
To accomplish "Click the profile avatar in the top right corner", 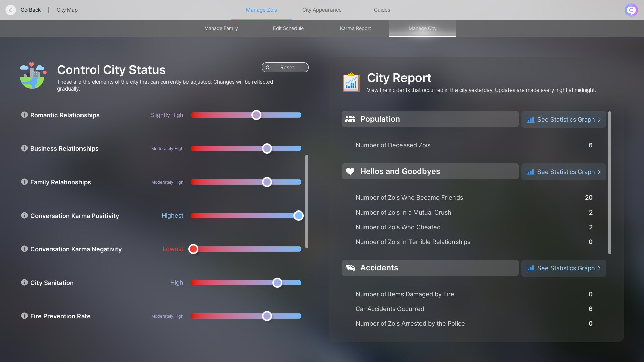I will tap(631, 10).
